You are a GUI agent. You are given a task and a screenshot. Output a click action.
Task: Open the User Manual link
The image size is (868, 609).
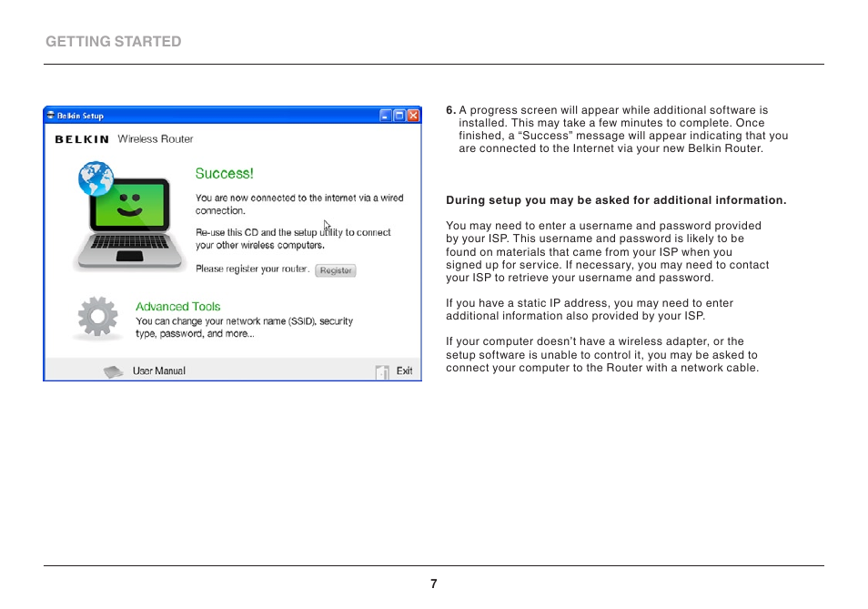(159, 370)
